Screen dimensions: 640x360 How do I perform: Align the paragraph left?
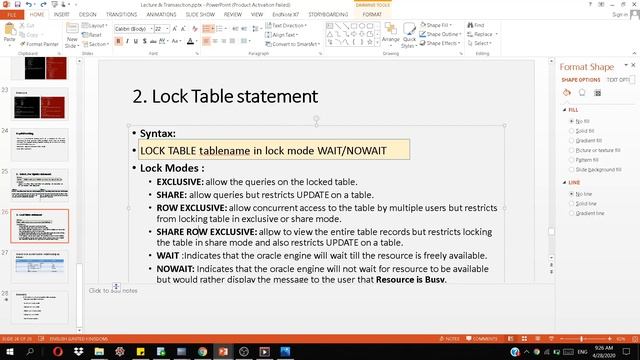coord(206,41)
